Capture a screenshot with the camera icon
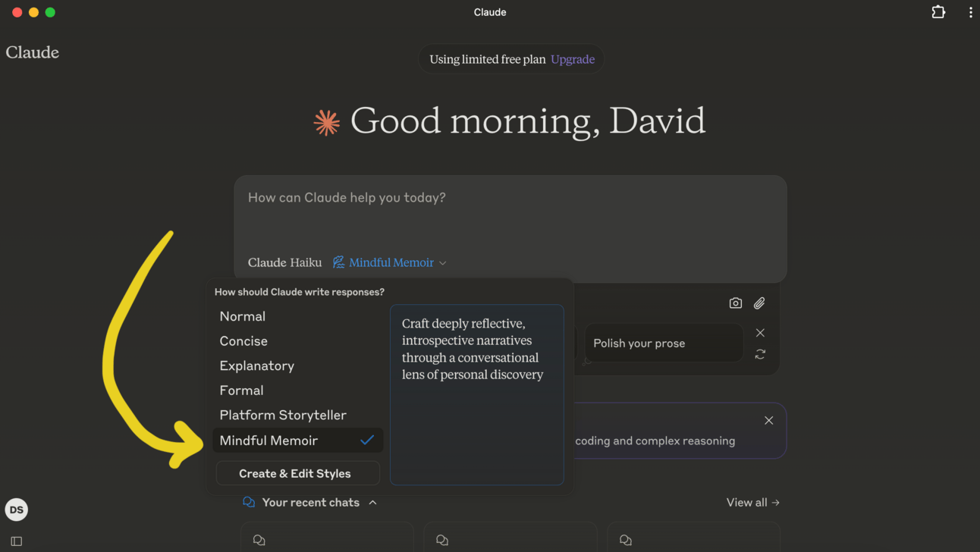Viewport: 980px width, 552px height. pyautogui.click(x=735, y=303)
